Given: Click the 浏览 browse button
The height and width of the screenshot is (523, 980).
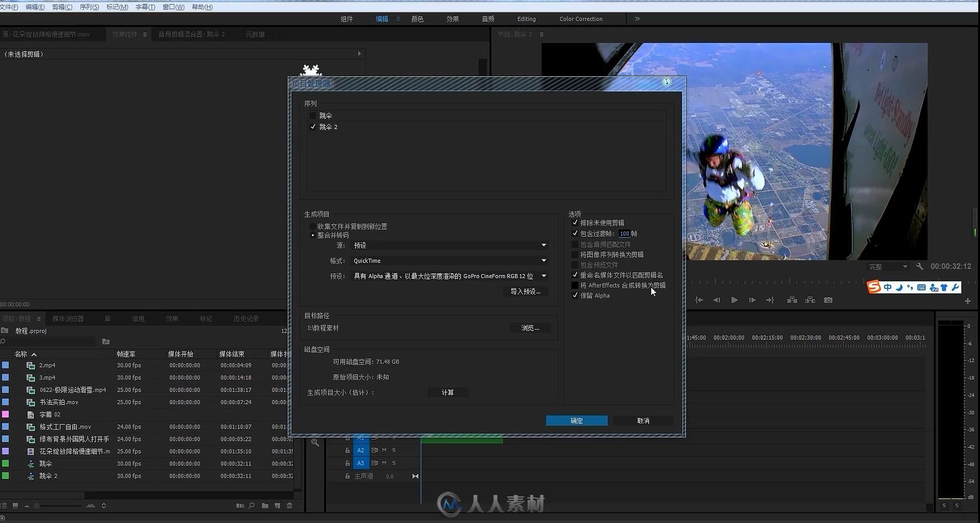Looking at the screenshot, I should 530,328.
